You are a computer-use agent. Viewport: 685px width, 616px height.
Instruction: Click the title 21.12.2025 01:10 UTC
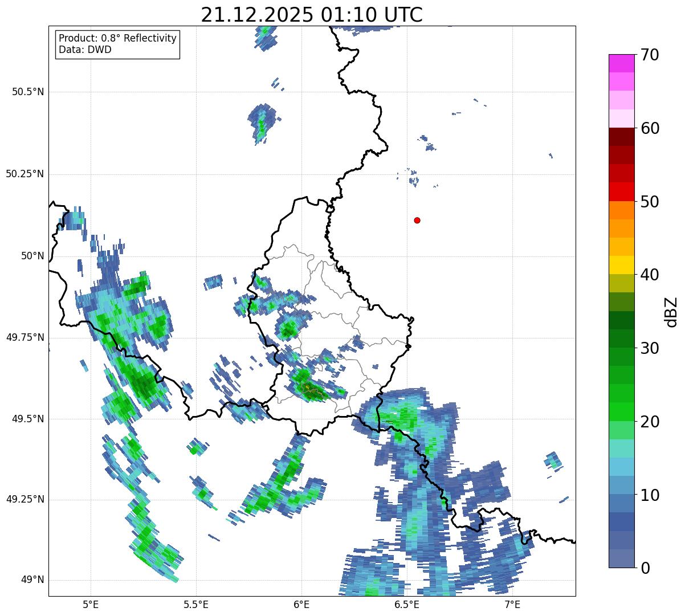[x=312, y=15]
